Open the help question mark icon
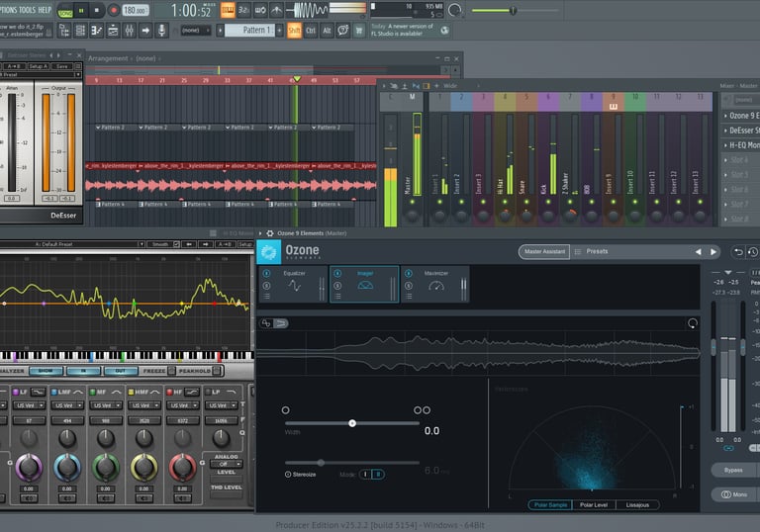The width and height of the screenshot is (760, 532). coord(343,31)
